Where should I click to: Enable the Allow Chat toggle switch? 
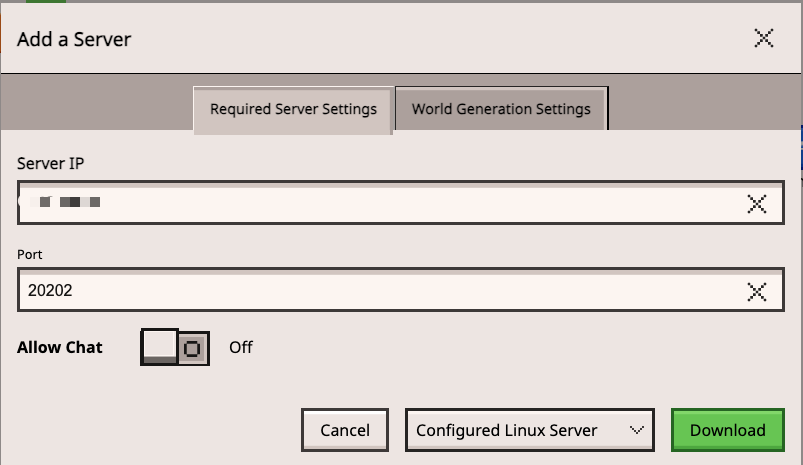175,347
